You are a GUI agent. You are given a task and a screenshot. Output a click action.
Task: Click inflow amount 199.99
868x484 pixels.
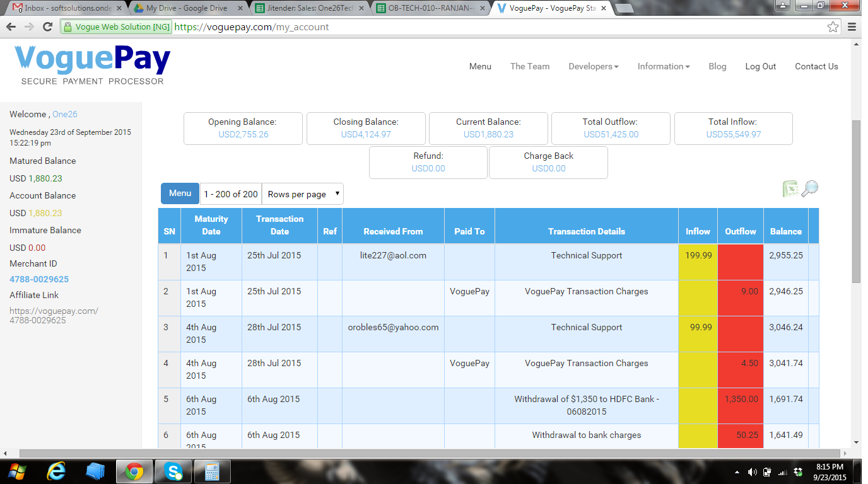(x=698, y=256)
